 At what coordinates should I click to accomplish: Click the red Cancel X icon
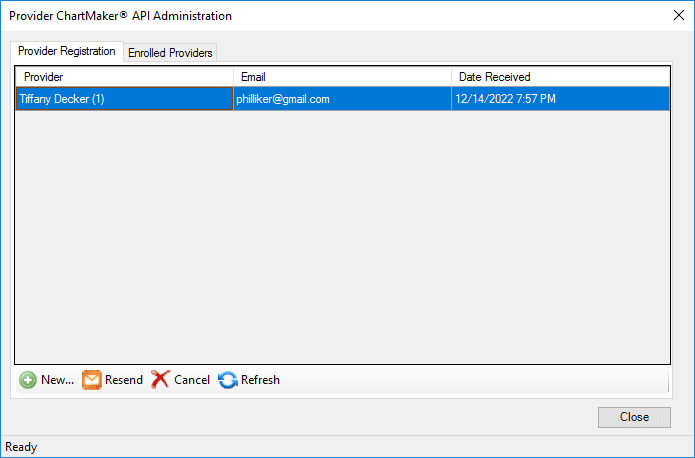pos(160,380)
